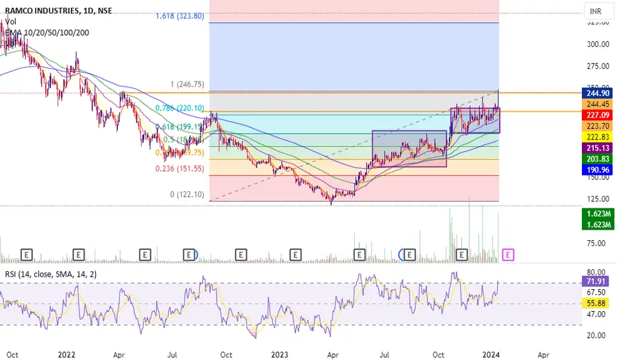Screen dimensions: 617x364
Task: Click the 47.00 RSI axis label
Action: pyautogui.click(x=596, y=314)
